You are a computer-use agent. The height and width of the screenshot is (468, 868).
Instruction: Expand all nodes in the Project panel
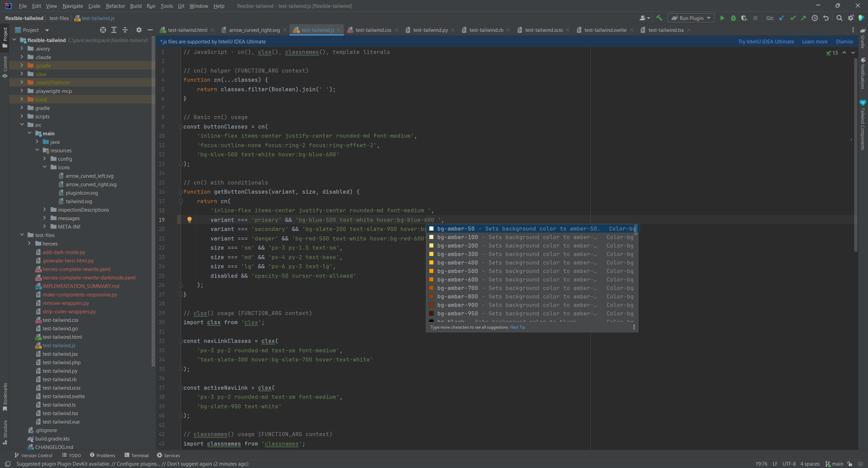coord(114,30)
